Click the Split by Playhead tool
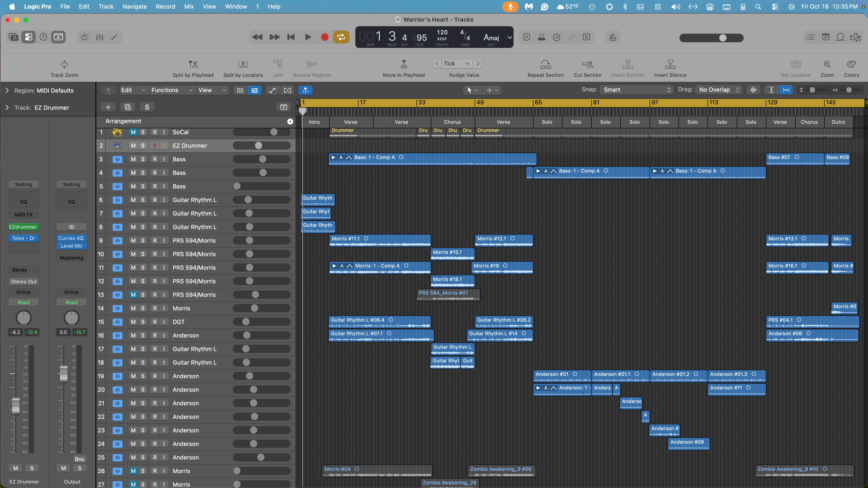Image resolution: width=868 pixels, height=488 pixels. [x=193, y=69]
